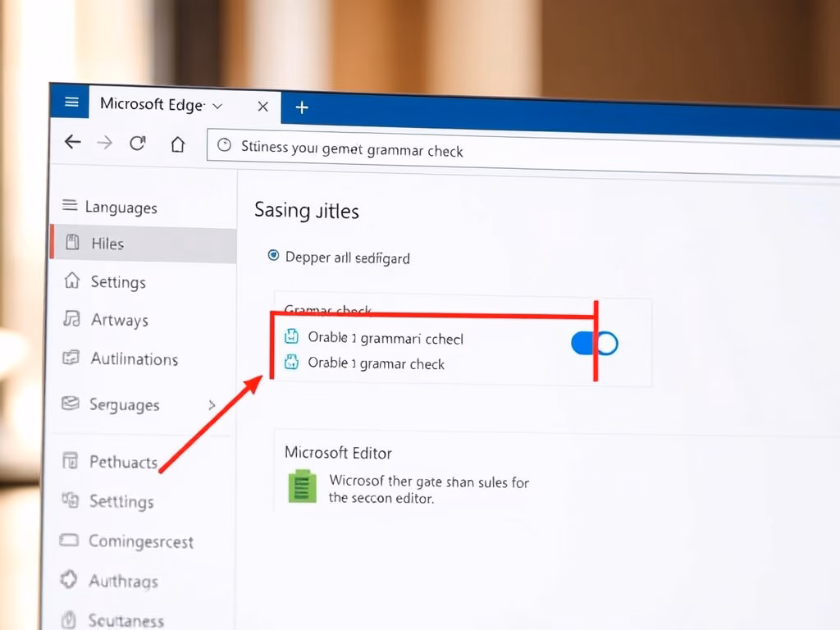Click the Orable gramar check label
840x630 pixels.
(x=376, y=363)
